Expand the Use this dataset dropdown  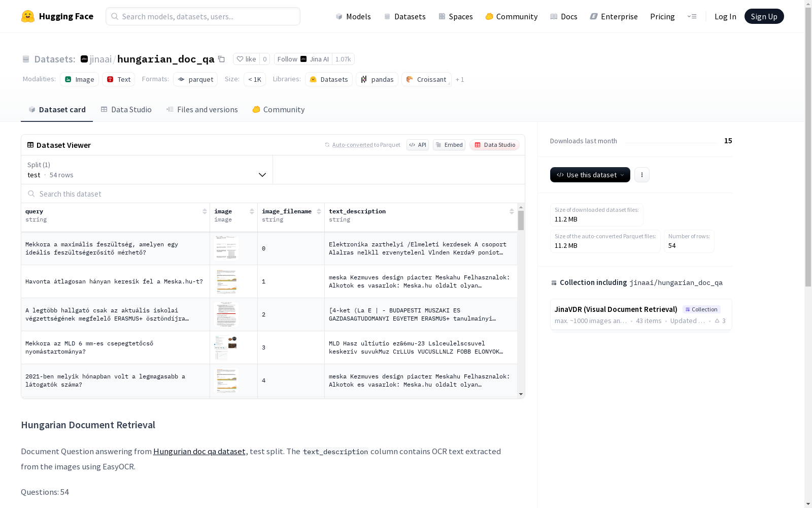(x=590, y=175)
